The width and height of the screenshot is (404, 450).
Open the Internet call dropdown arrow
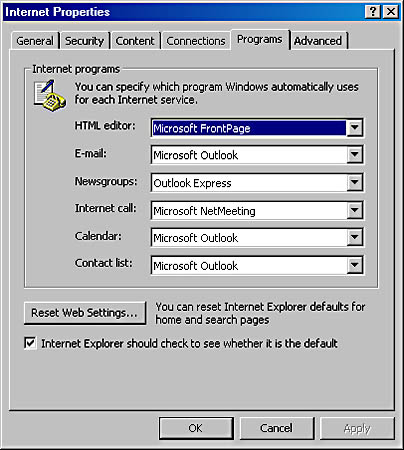354,210
